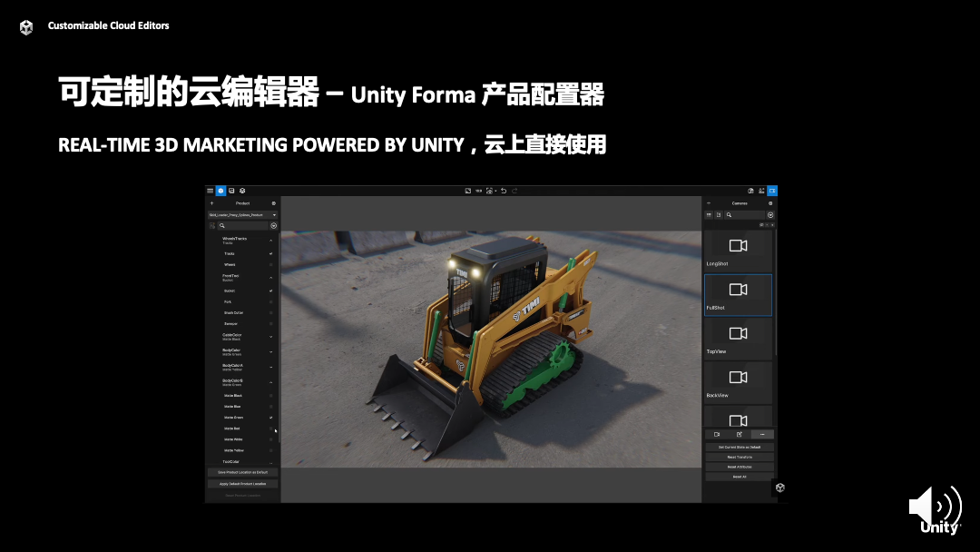Click the product search field
The image size is (980, 552).
(243, 226)
